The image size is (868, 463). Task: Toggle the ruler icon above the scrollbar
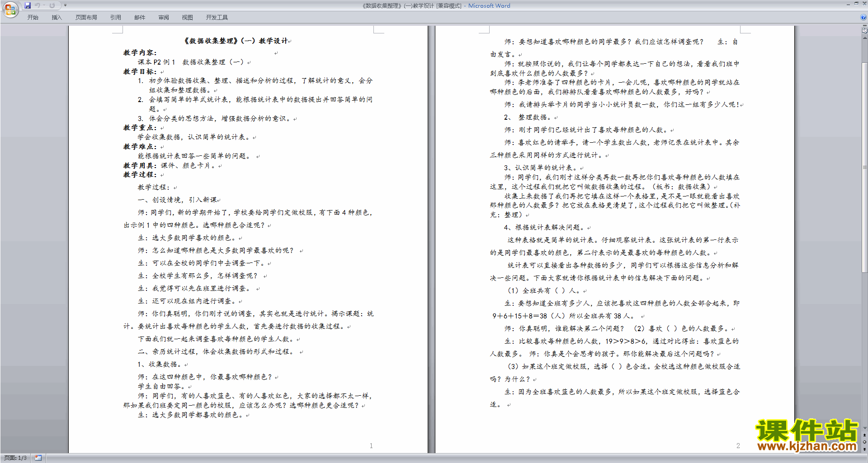[865, 31]
